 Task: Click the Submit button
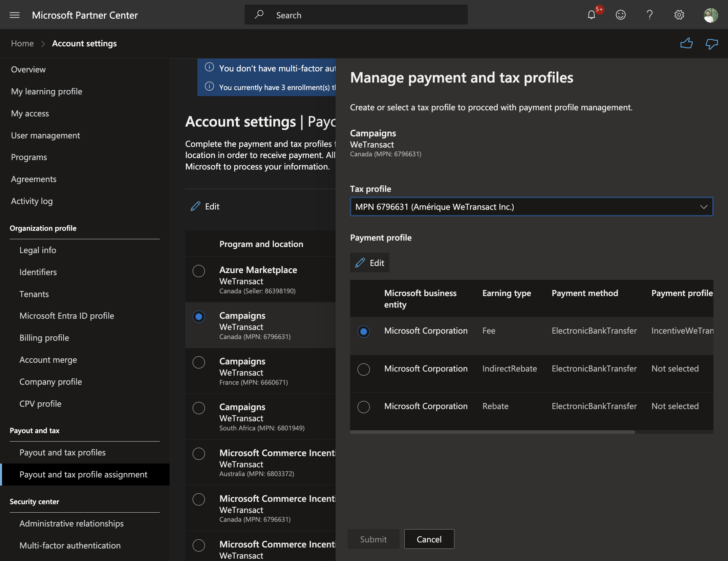pos(373,539)
